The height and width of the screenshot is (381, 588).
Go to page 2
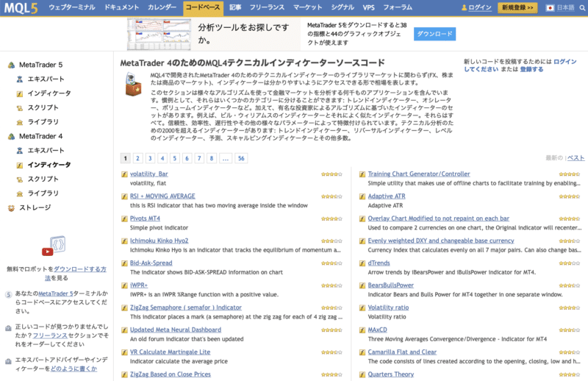(x=137, y=158)
